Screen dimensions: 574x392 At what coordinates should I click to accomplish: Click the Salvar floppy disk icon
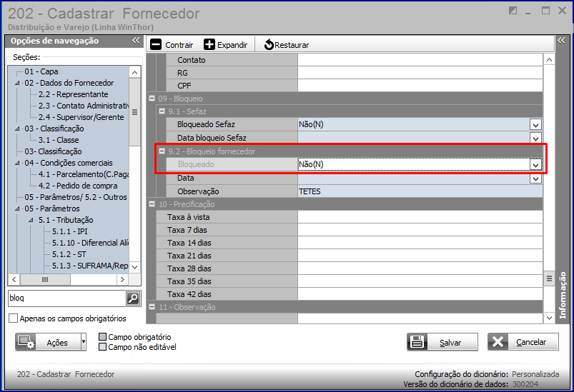[x=417, y=342]
